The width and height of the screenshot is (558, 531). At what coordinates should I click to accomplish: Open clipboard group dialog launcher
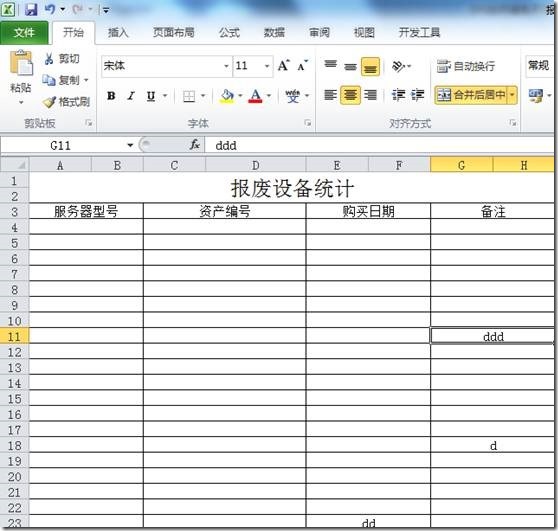89,123
